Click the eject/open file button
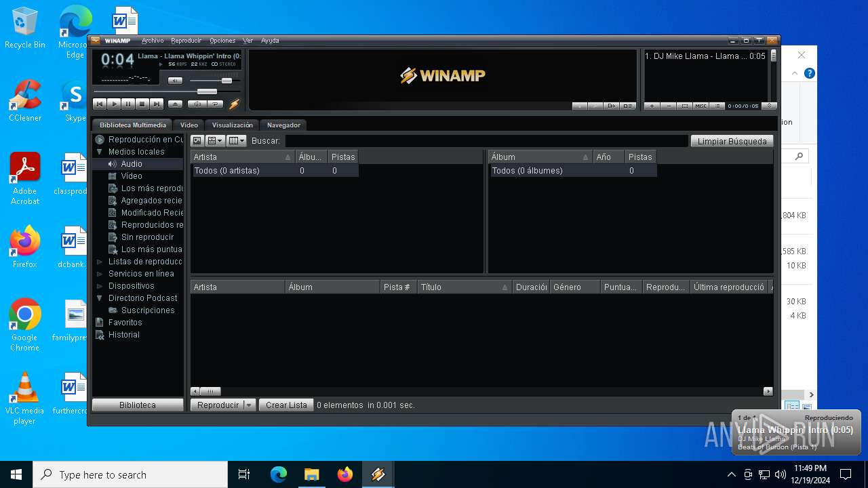868x488 pixels. [x=176, y=104]
